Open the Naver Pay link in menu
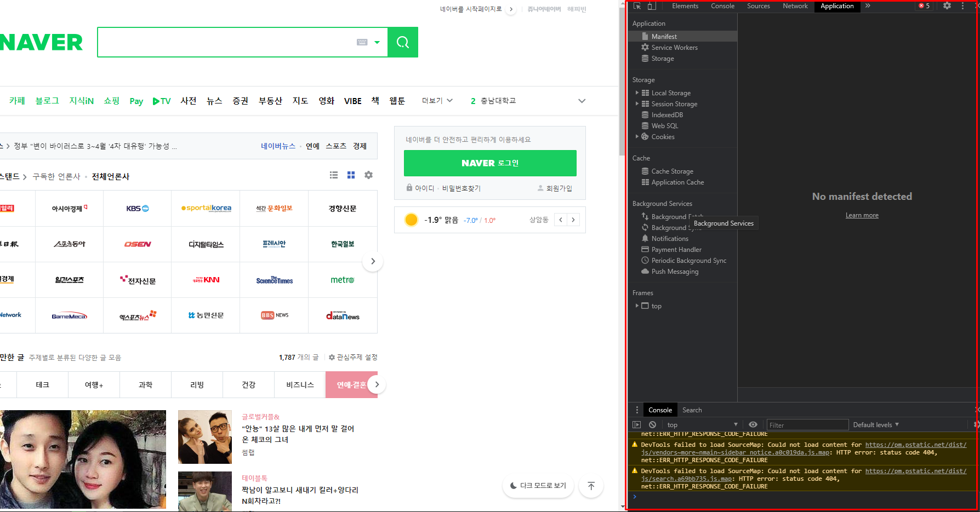This screenshot has height=512, width=980. pyautogui.click(x=136, y=101)
